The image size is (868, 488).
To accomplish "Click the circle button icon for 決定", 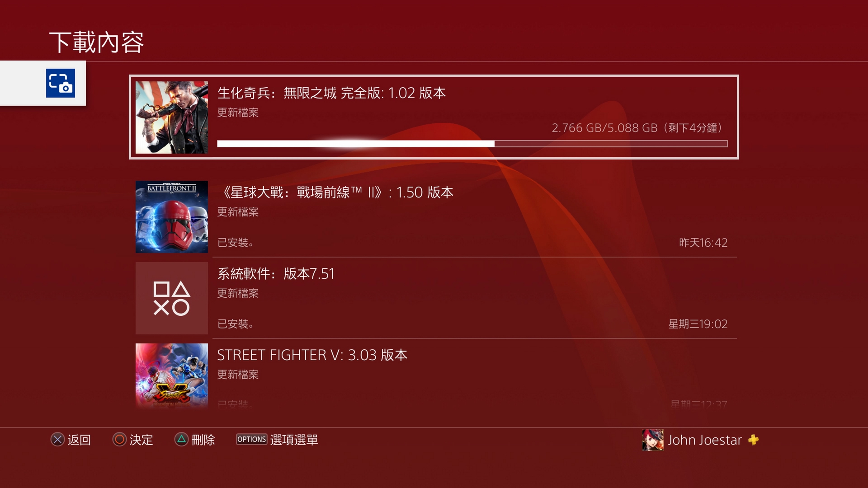I will point(119,440).
